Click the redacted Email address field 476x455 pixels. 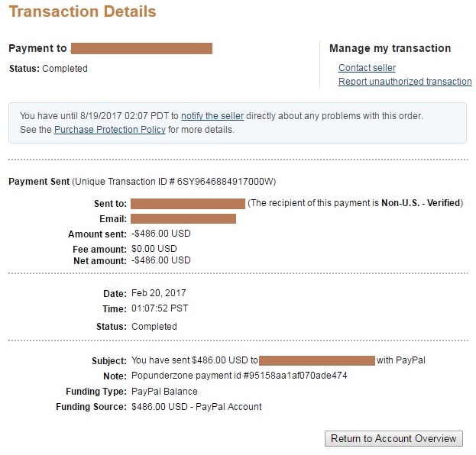pos(183,218)
